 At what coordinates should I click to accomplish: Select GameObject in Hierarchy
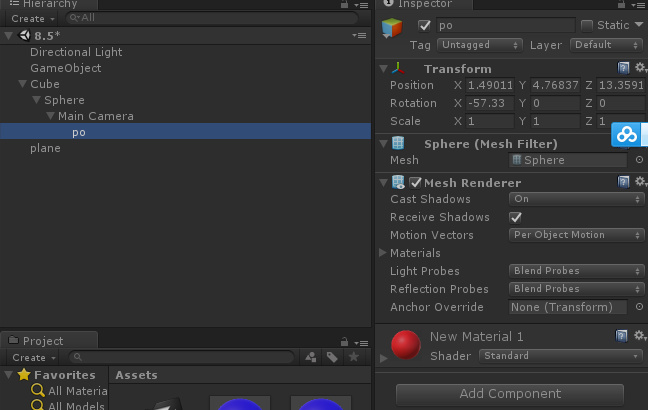(x=66, y=68)
